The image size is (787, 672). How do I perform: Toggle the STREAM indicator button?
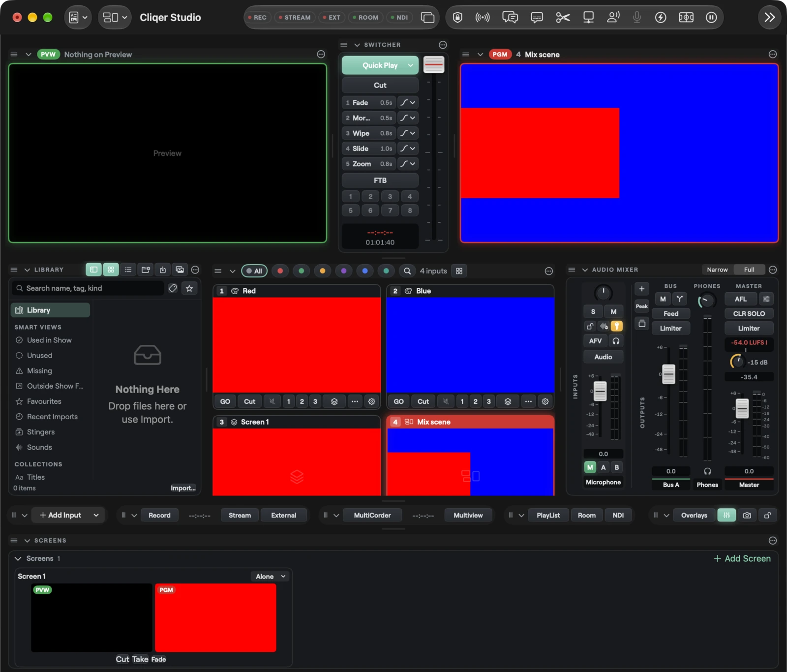click(x=295, y=18)
